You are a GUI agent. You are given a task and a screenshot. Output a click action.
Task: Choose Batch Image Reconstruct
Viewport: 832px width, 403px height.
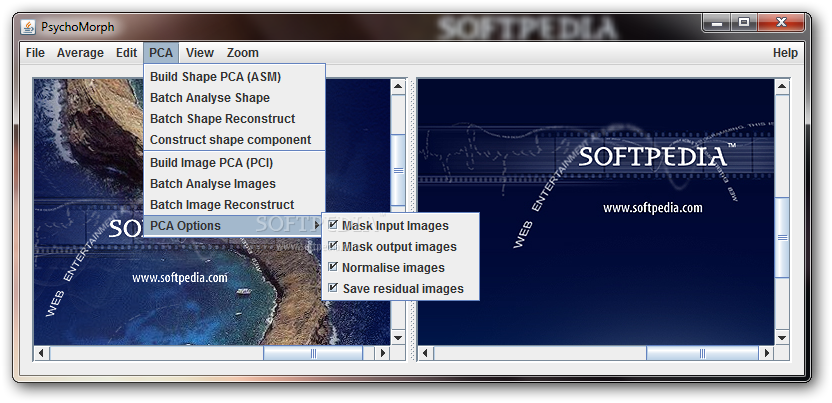point(234,205)
